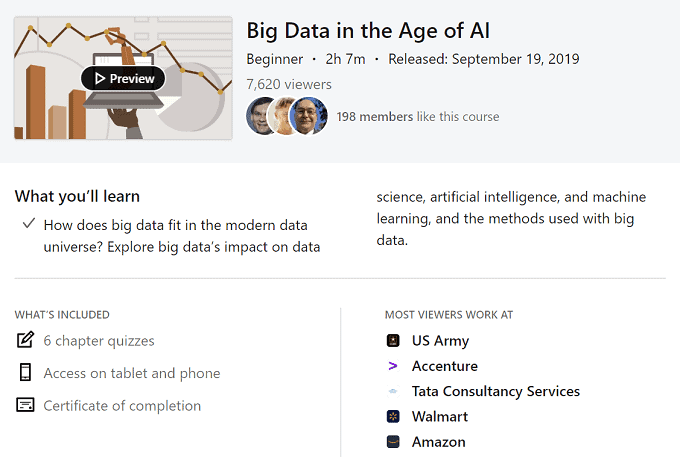
Task: Click the Tata Consultancy Services logo icon
Action: (393, 391)
